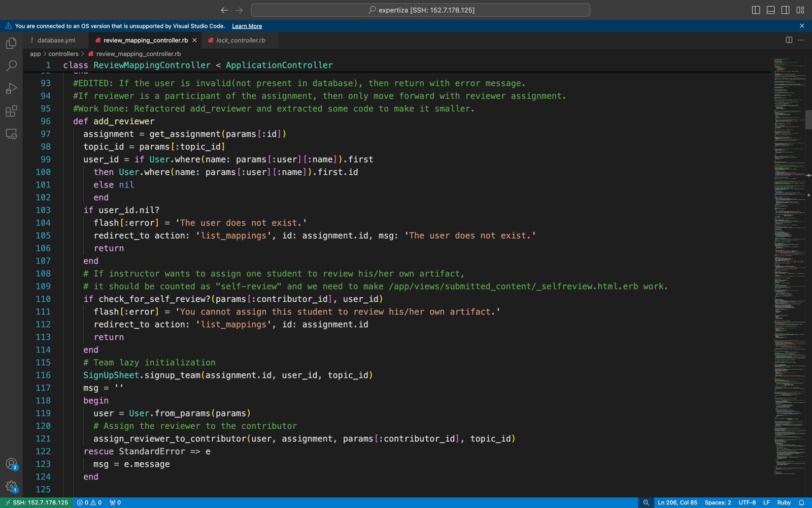Click the SignUpSheet.signup_team code line
The height and width of the screenshot is (508, 812).
[x=228, y=375]
